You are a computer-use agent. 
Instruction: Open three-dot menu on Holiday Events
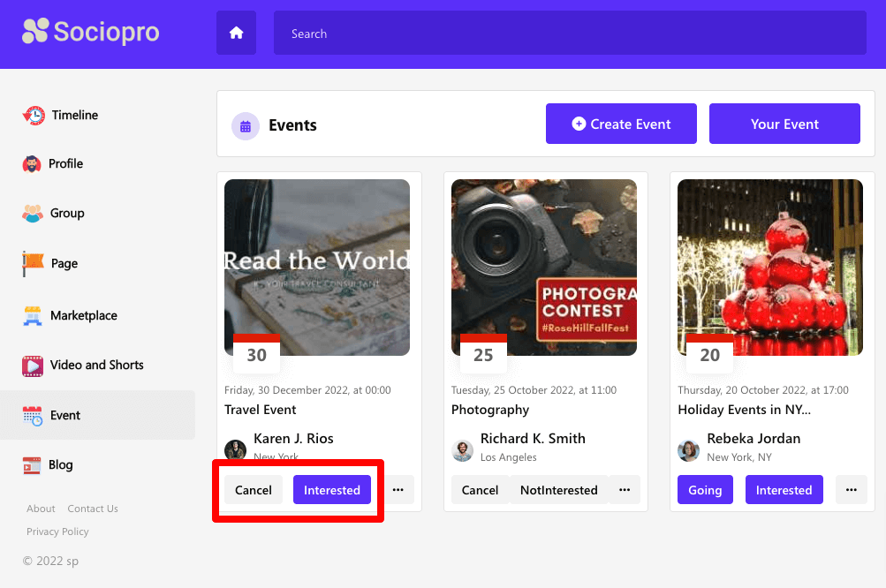coord(851,490)
